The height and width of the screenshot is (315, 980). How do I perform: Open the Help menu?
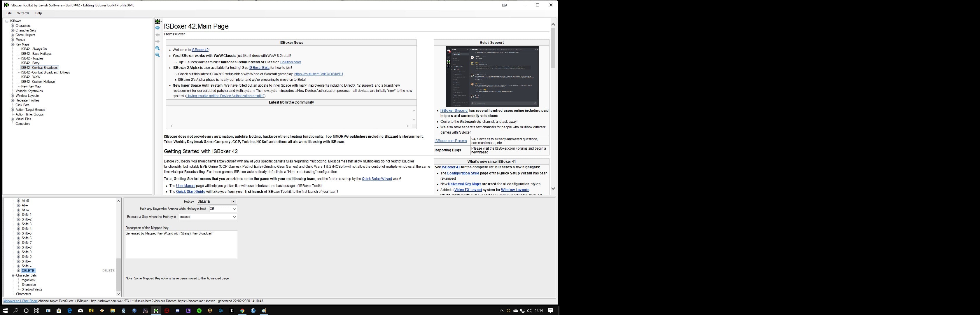pos(38,13)
